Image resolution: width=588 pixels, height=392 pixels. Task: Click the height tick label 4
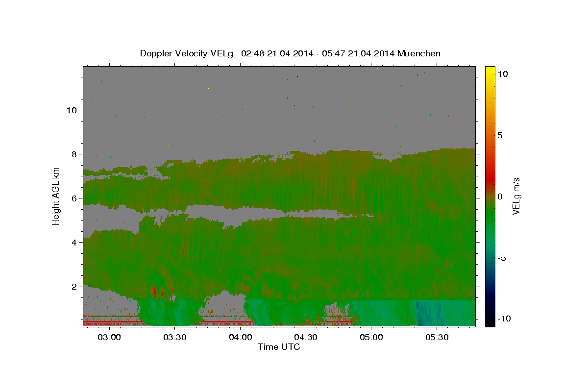click(74, 243)
